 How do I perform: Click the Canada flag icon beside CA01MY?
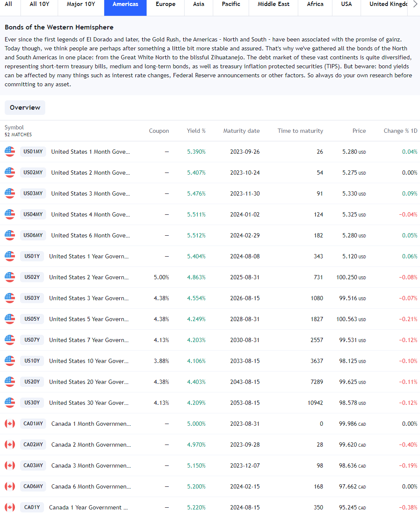tap(10, 424)
